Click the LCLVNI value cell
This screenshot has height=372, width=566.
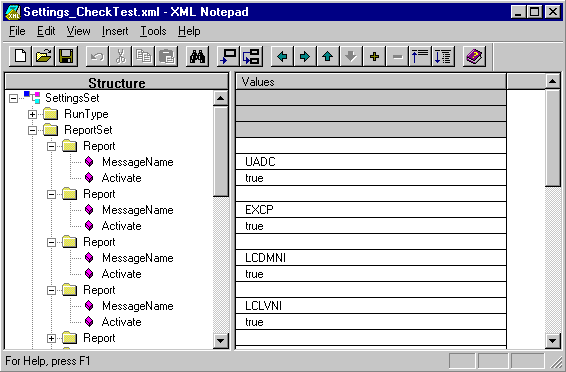[371, 306]
